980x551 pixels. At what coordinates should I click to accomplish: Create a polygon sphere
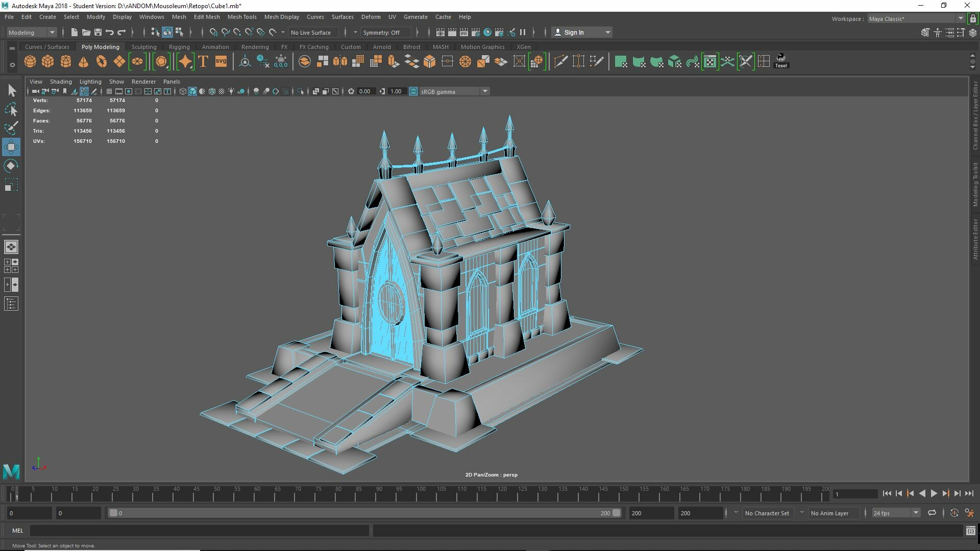coord(30,61)
